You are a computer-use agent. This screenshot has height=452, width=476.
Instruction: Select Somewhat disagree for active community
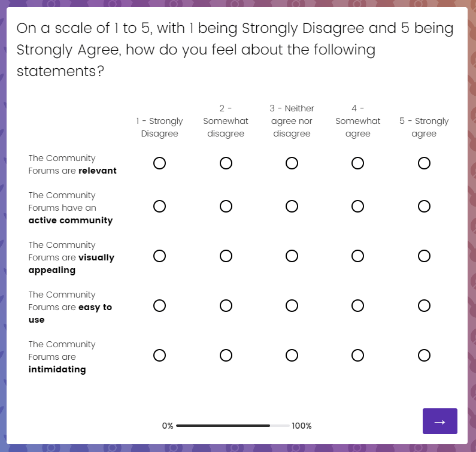(x=226, y=207)
